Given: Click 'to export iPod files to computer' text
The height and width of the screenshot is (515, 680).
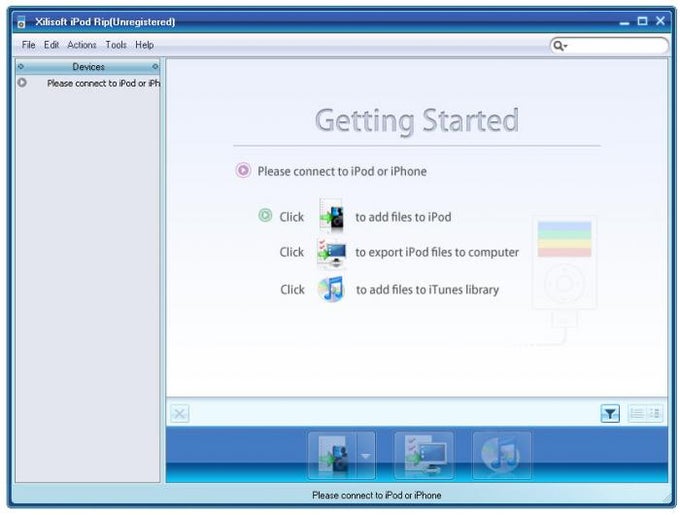Looking at the screenshot, I should point(437,252).
